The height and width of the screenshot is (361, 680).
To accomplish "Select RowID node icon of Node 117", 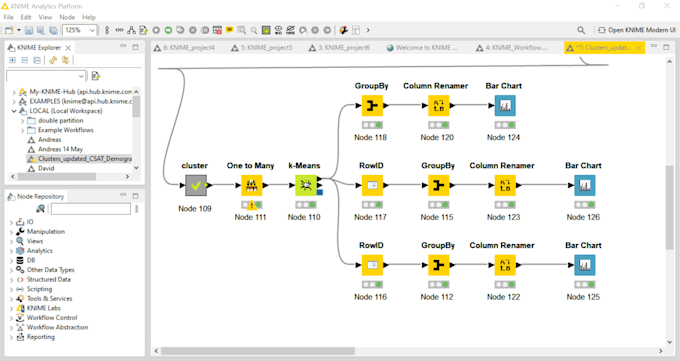I will click(x=373, y=185).
